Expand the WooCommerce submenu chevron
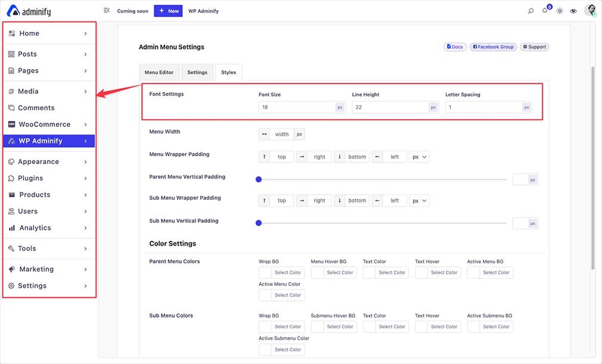602x364 pixels. click(86, 125)
